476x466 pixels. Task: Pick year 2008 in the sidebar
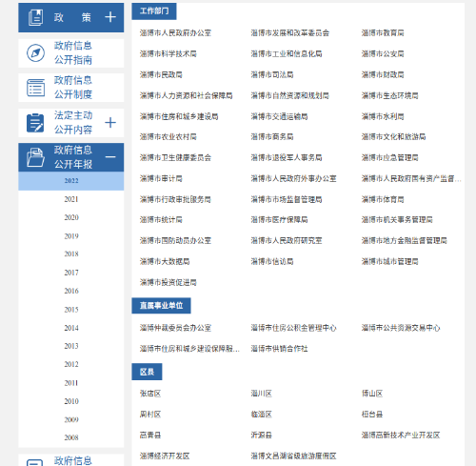(x=71, y=437)
